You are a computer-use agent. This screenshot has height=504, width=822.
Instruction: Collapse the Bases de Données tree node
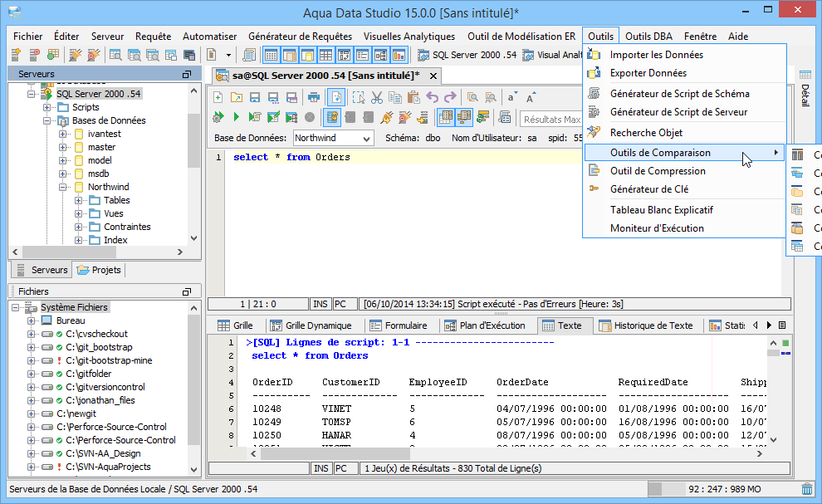coord(47,120)
